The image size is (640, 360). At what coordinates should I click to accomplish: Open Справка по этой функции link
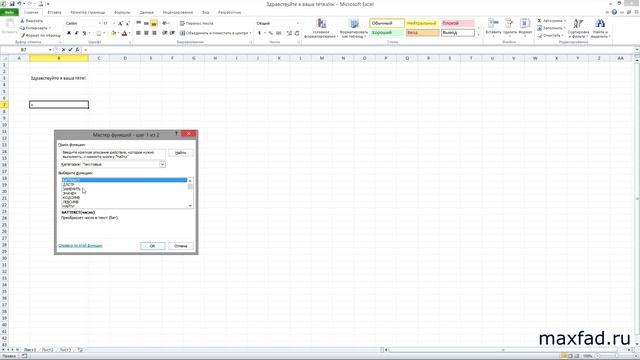pos(80,246)
